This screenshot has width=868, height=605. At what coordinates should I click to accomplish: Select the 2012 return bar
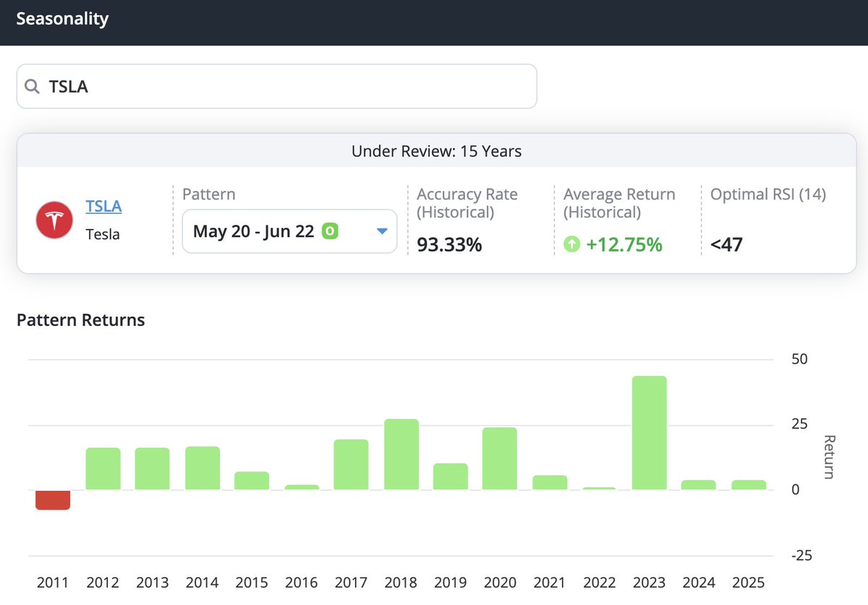click(x=103, y=469)
